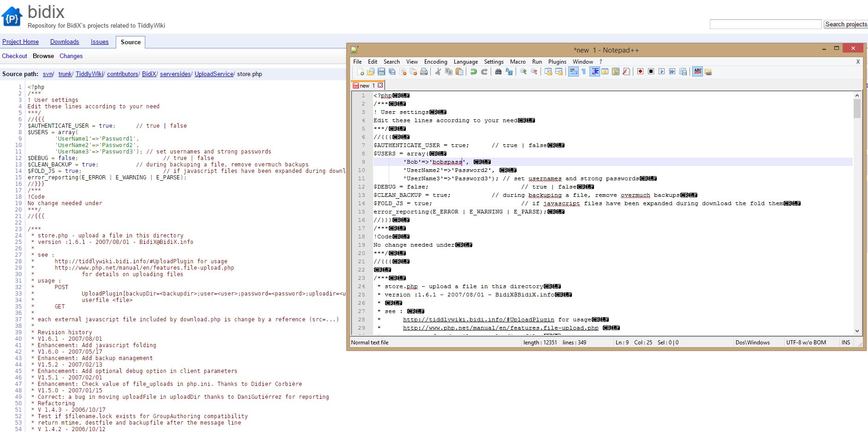Toggle synchronized horizontal scrolling
868x432 pixels.
click(x=559, y=71)
